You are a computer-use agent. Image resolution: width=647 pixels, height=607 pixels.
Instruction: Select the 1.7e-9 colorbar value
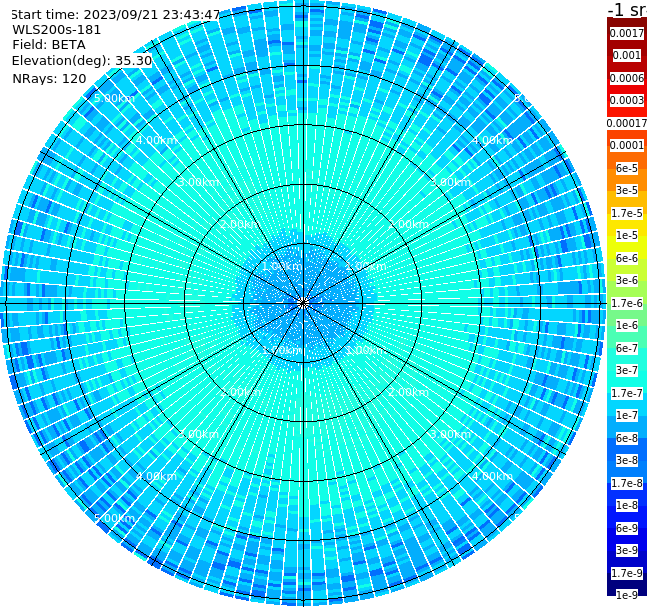[x=627, y=573]
